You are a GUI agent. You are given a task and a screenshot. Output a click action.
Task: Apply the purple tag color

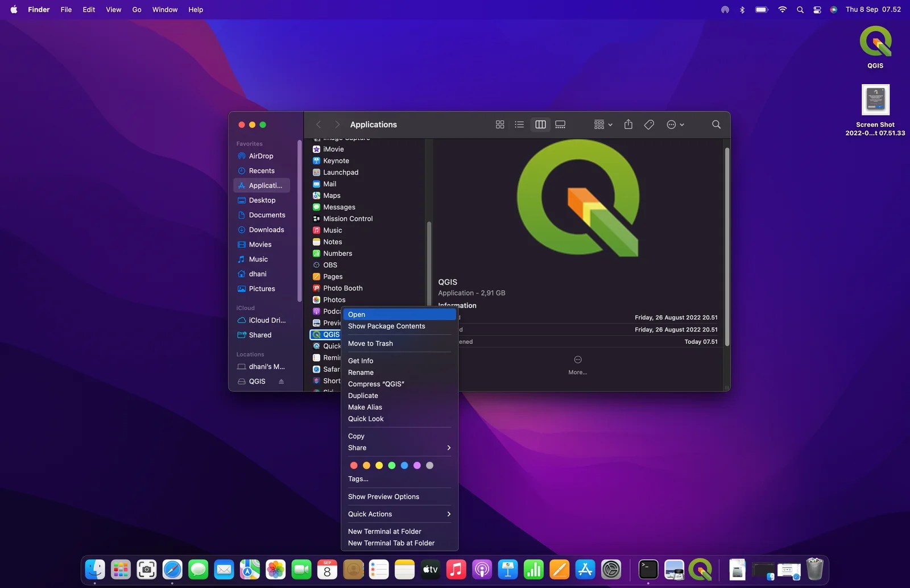click(x=417, y=466)
